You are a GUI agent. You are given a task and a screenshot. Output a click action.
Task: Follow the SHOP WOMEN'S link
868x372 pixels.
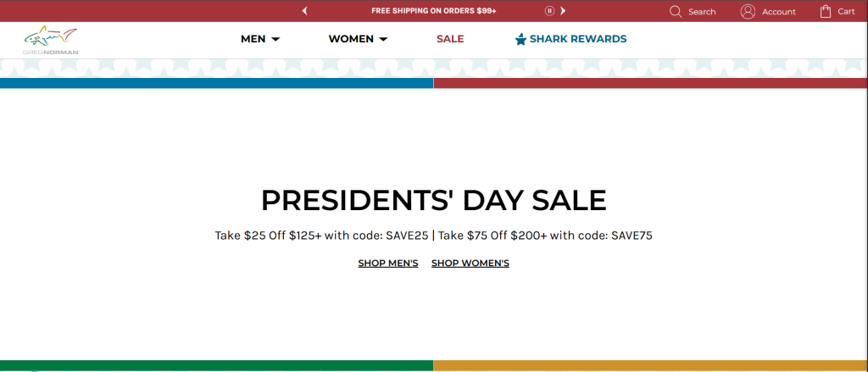pyautogui.click(x=470, y=264)
